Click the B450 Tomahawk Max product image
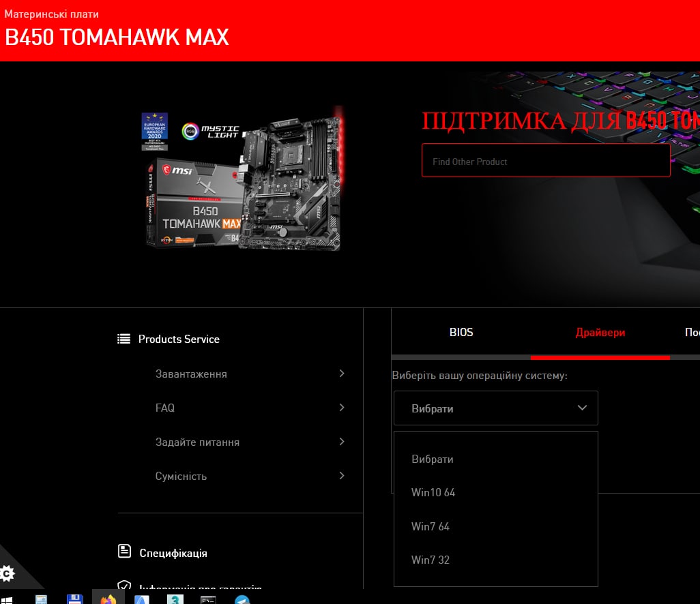 [x=244, y=179]
